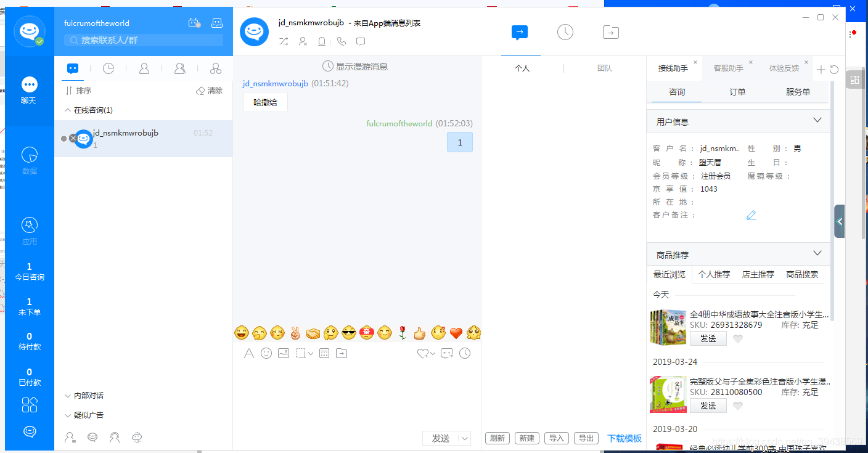Click the 全4册中华成语故事 product thumbnail
This screenshot has width=868, height=453.
click(x=668, y=327)
